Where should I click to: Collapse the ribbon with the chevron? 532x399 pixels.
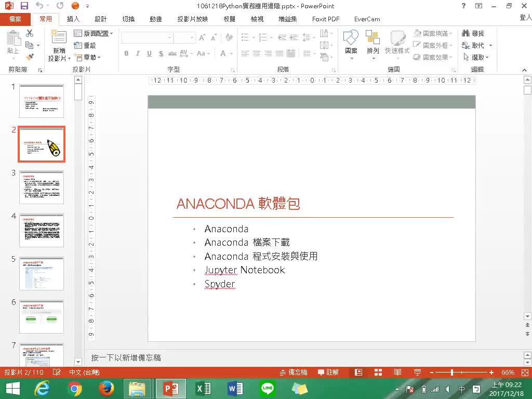(x=525, y=70)
